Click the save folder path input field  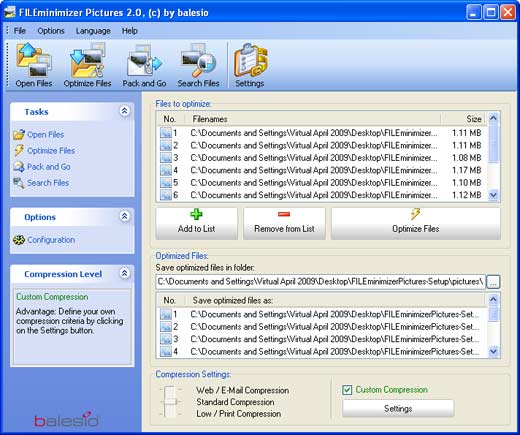point(321,282)
